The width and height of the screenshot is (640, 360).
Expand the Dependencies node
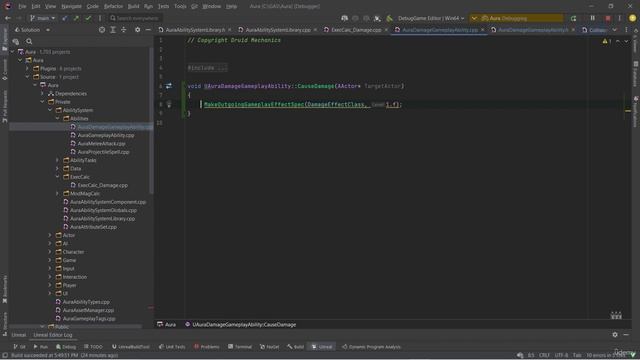pos(42,93)
